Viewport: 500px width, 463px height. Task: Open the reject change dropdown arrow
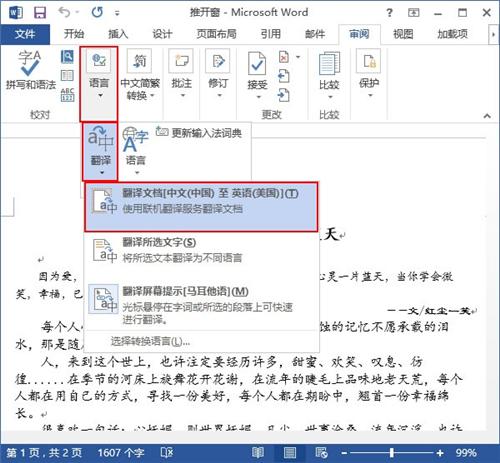(298, 57)
